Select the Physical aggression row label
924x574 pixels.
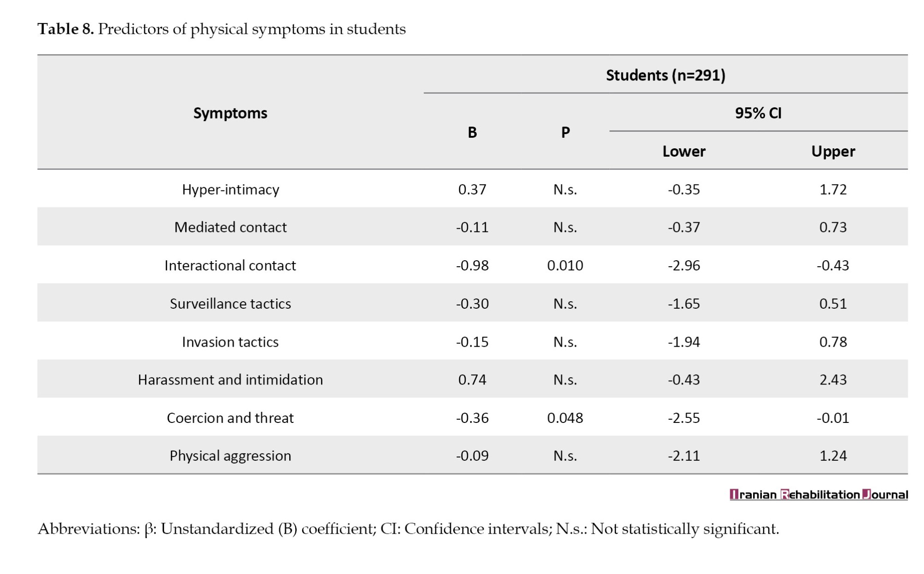click(230, 456)
